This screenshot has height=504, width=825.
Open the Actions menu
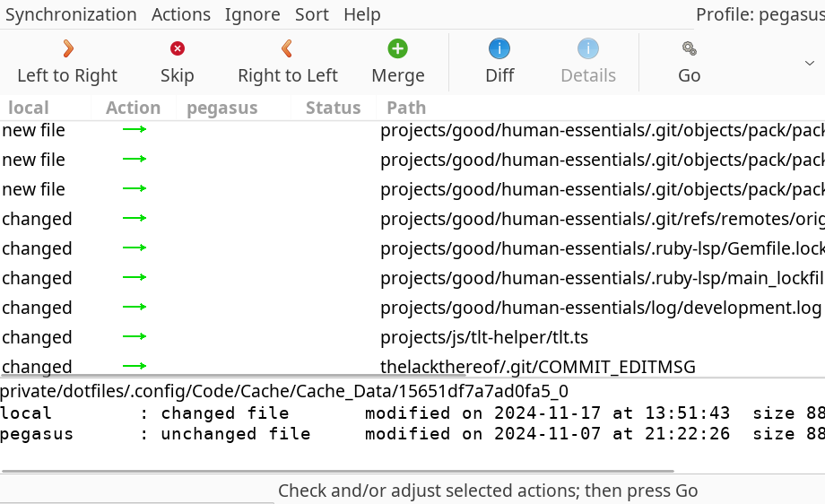181,14
